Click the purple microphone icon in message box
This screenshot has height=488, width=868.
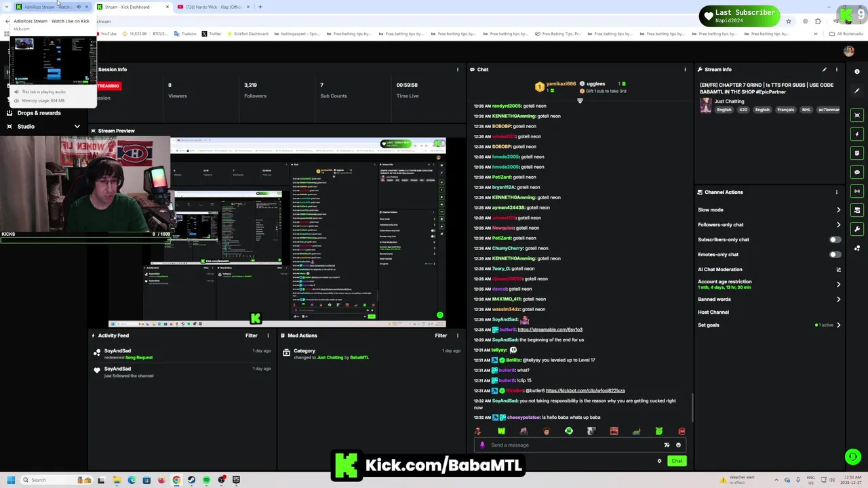coord(482,445)
